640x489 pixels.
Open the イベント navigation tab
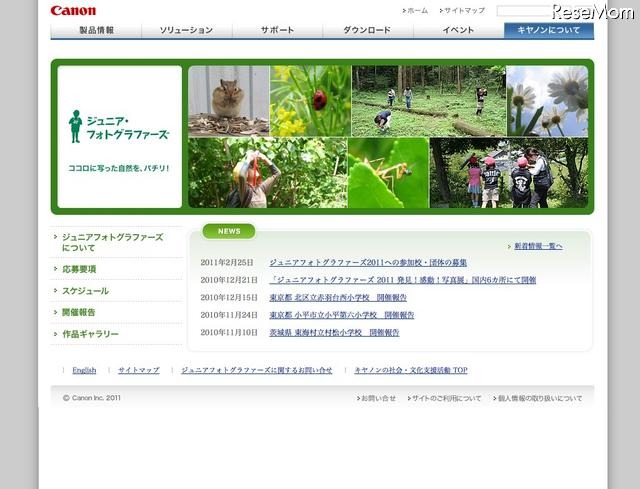[x=459, y=30]
